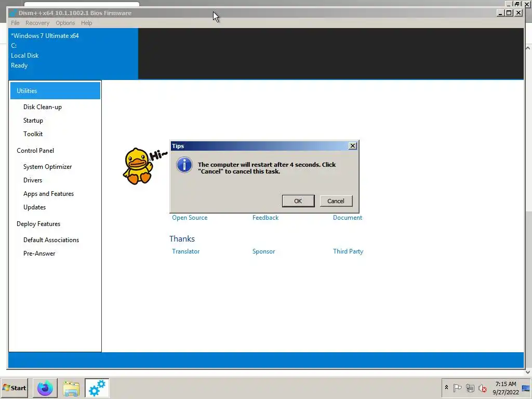Follow the Third Party link

(x=348, y=251)
